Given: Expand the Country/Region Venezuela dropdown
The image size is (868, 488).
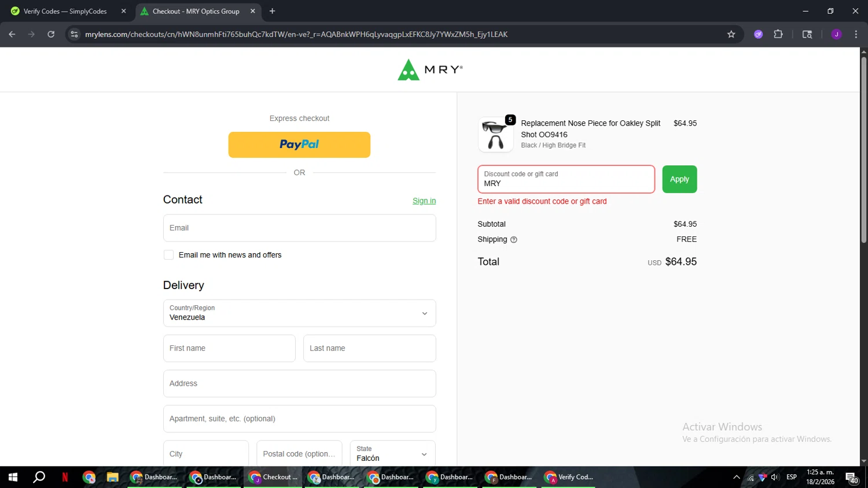Looking at the screenshot, I should tap(299, 313).
